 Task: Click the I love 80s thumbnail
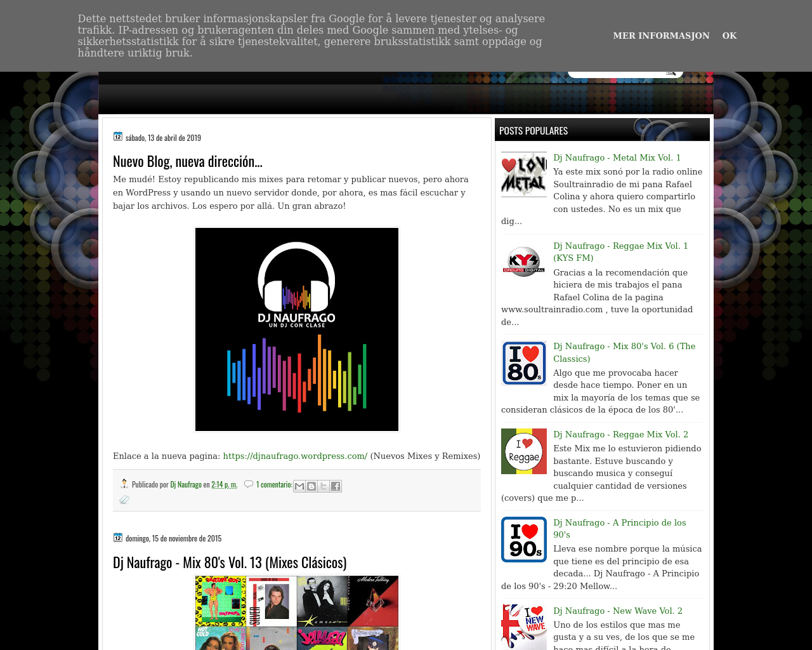524,363
